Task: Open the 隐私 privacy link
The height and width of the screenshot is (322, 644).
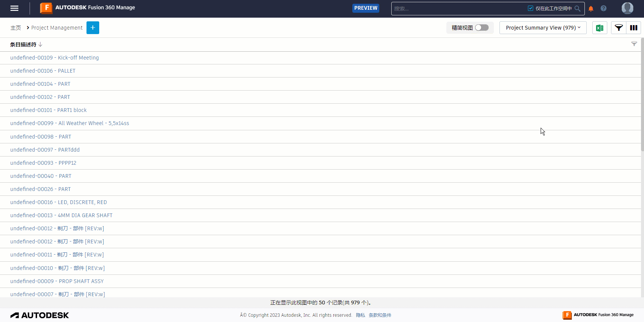Action: click(x=361, y=315)
